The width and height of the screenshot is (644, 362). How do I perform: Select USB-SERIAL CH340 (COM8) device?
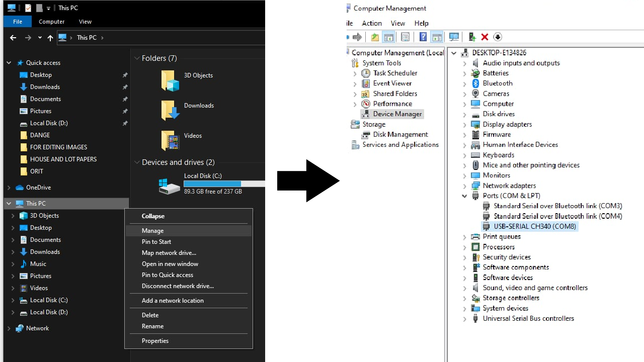point(534,226)
